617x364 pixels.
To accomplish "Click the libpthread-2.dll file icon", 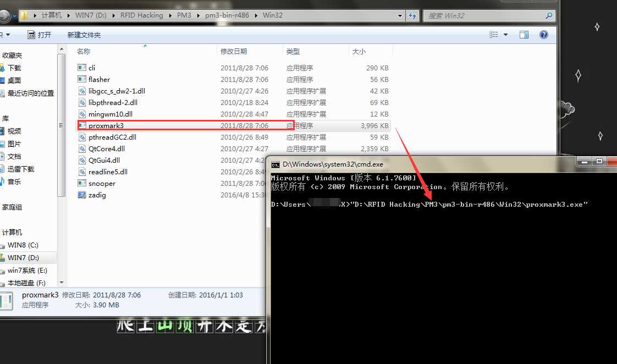I will tap(82, 102).
